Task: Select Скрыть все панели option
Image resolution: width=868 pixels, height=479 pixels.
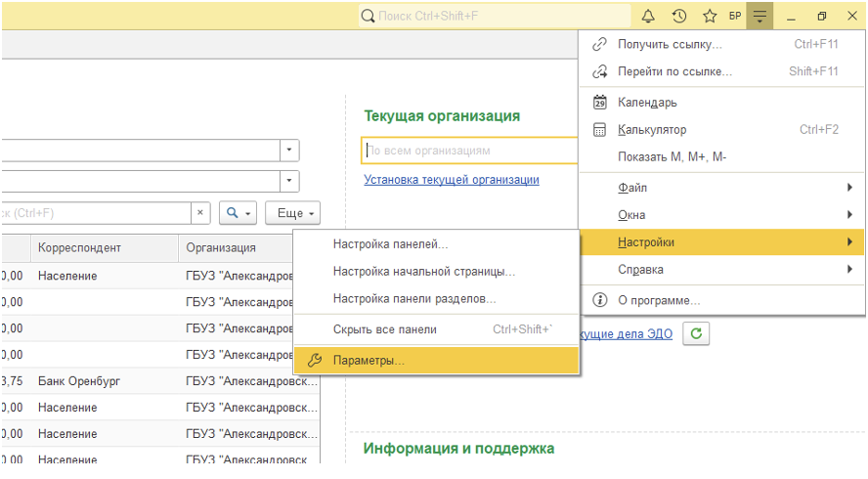Action: click(x=436, y=329)
